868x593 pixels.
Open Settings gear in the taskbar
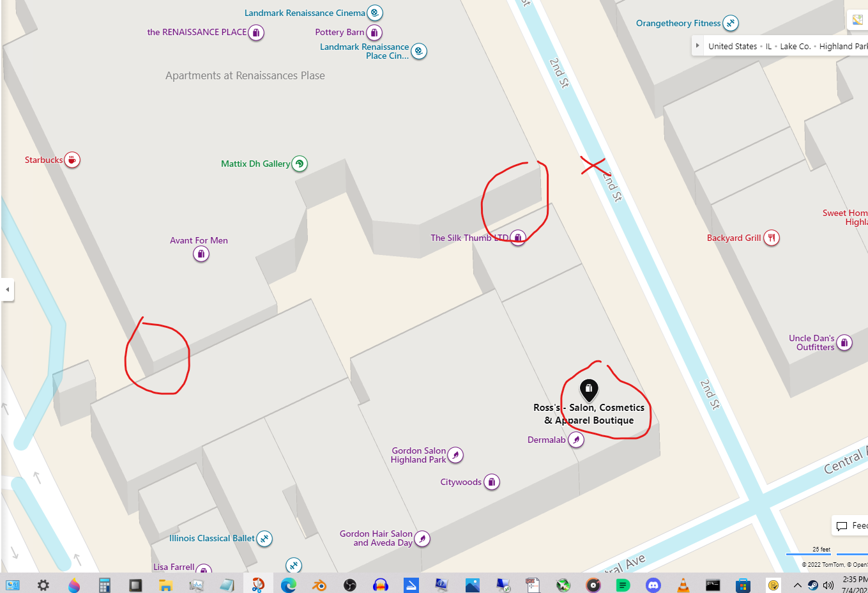(x=43, y=585)
